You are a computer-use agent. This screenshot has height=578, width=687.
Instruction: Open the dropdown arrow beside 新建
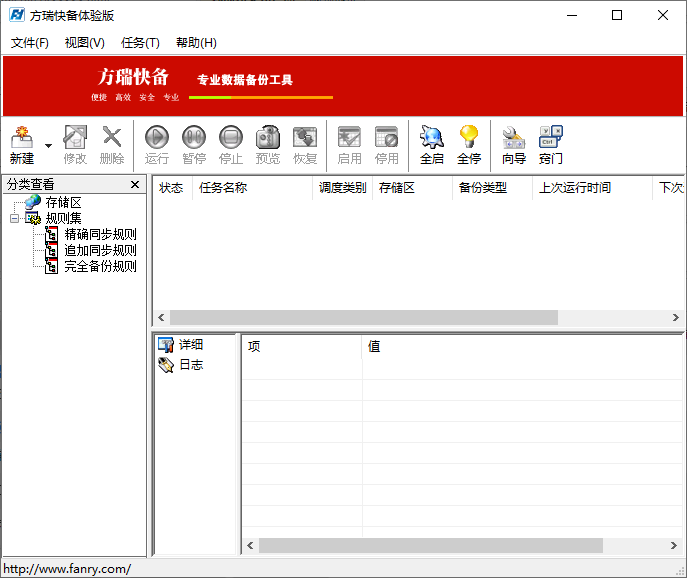point(48,146)
